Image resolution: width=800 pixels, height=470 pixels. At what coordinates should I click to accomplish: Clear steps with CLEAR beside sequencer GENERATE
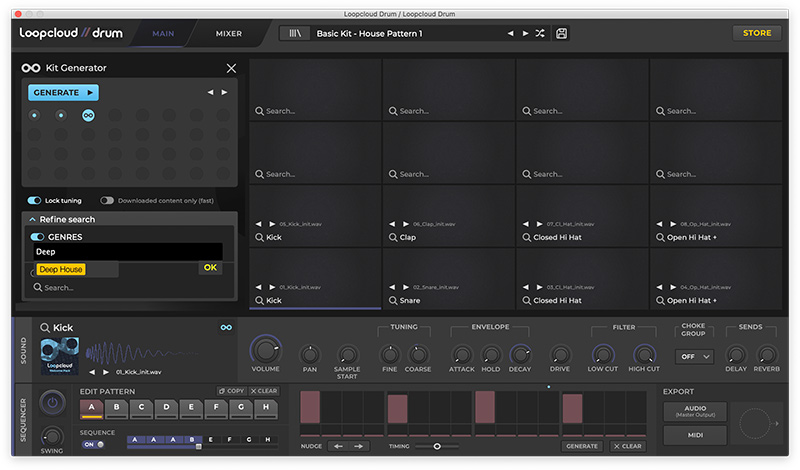point(628,446)
